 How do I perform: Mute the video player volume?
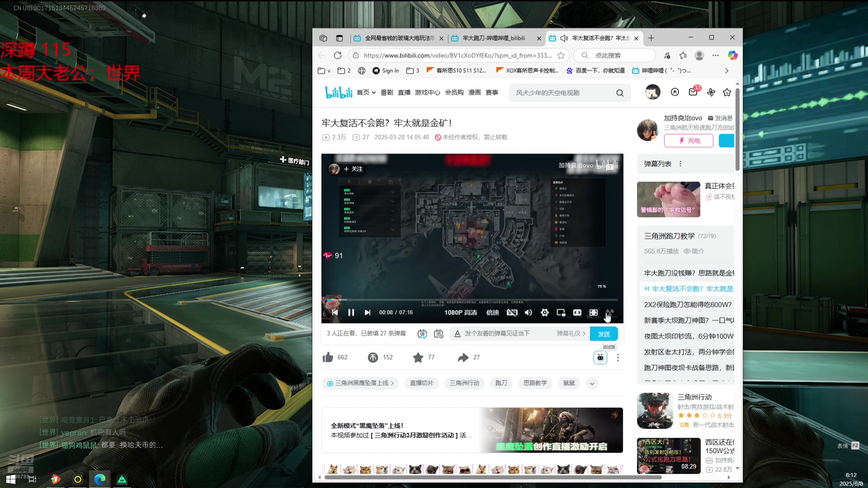click(528, 312)
